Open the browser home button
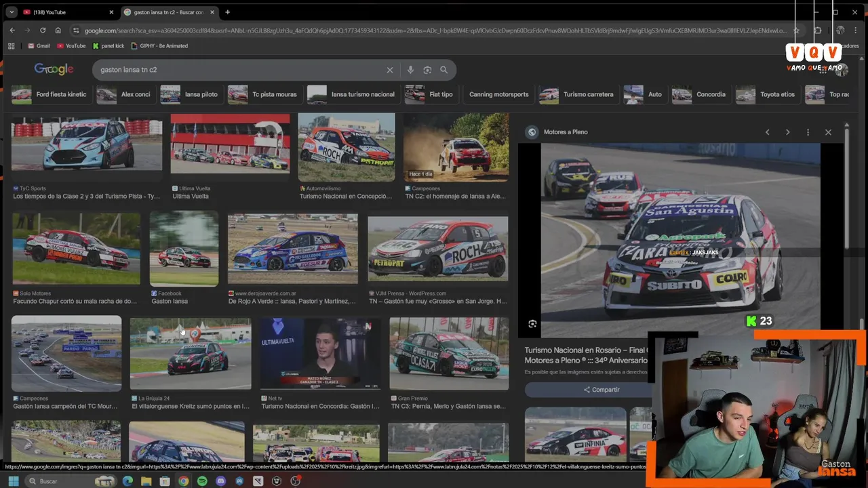This screenshot has width=868, height=488. tap(58, 30)
